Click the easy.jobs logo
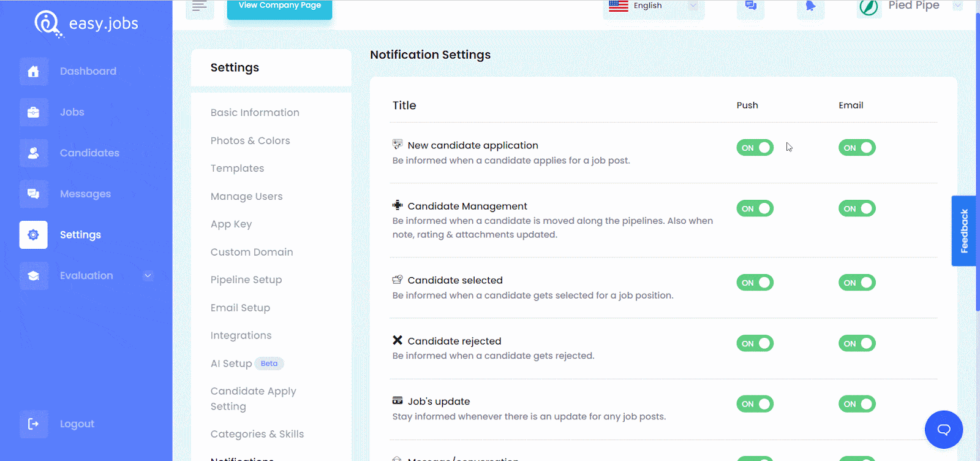980x461 pixels. pyautogui.click(x=86, y=24)
